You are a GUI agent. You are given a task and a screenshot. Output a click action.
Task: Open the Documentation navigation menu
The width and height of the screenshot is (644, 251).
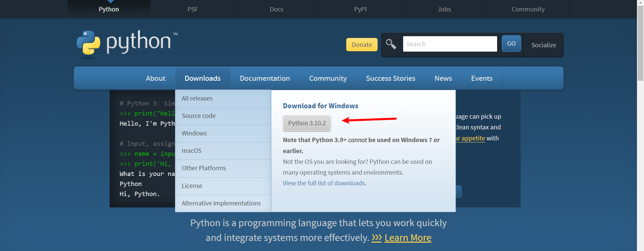(x=265, y=78)
